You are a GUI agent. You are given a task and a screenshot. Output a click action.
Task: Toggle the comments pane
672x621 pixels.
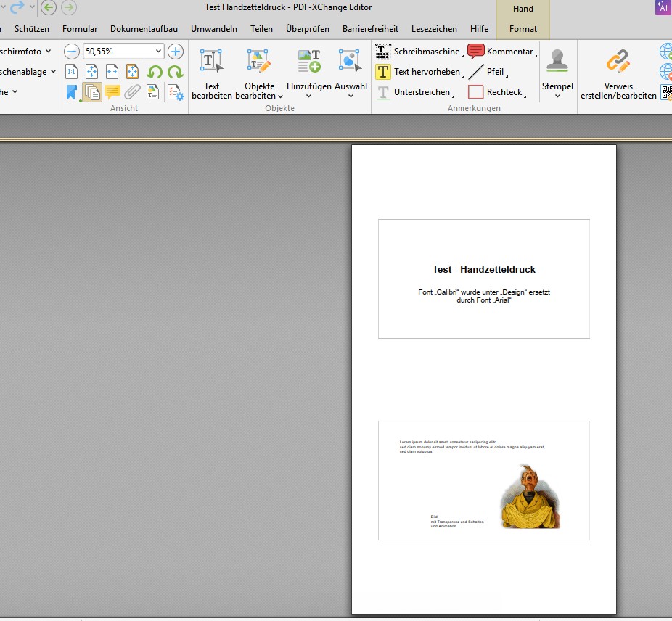click(x=112, y=91)
